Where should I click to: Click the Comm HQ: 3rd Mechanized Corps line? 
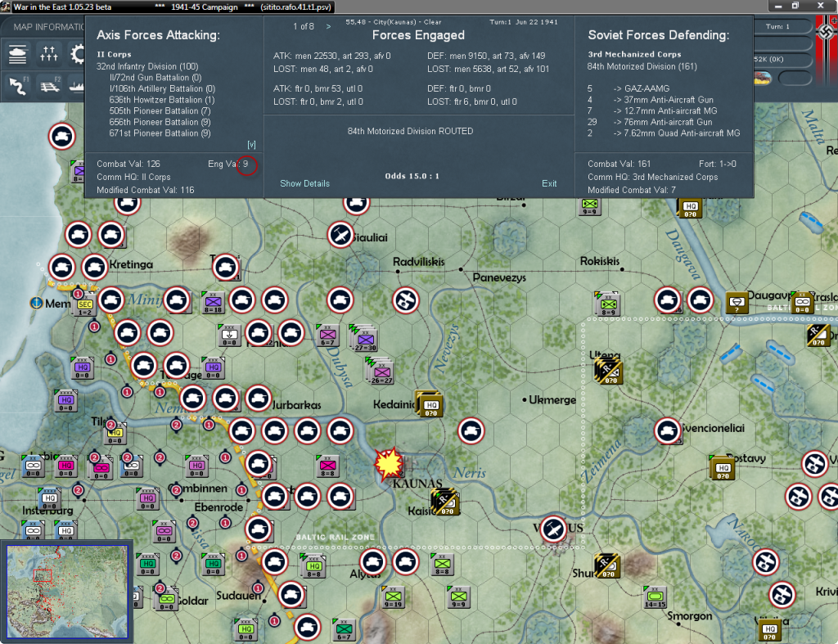[x=652, y=177]
